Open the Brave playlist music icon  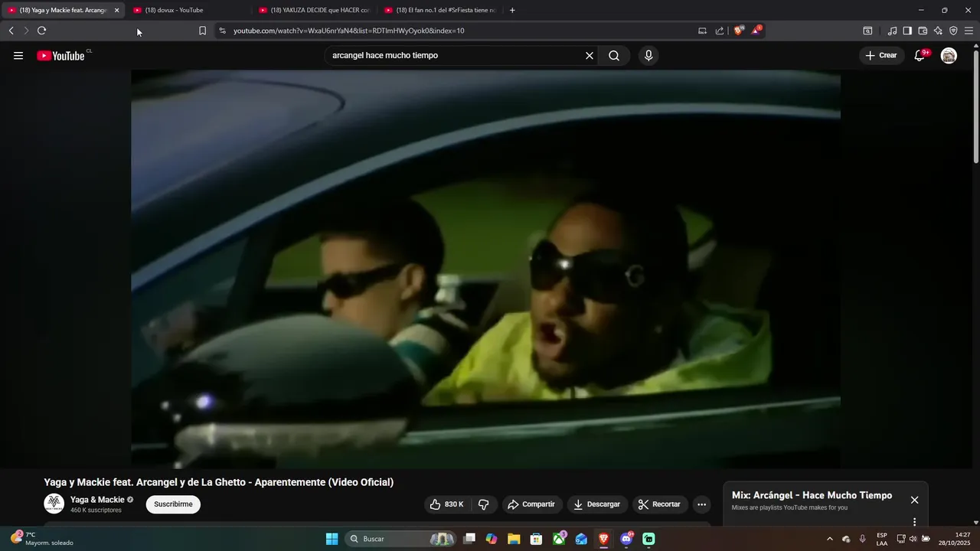pos(892,31)
